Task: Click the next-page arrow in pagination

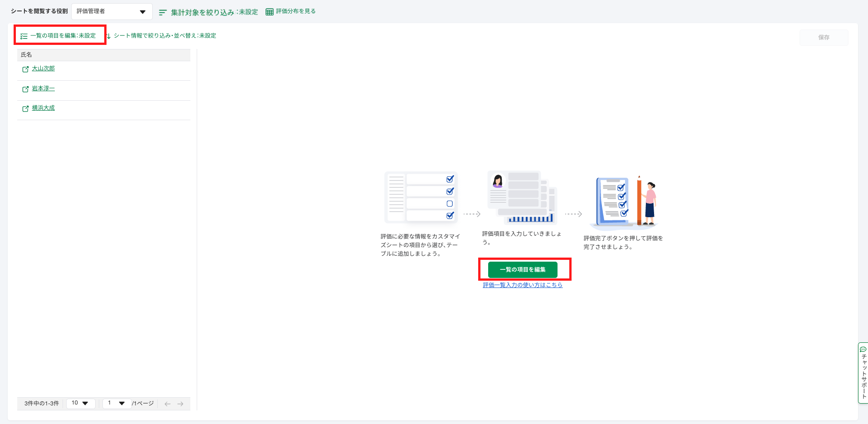Action: [x=181, y=403]
